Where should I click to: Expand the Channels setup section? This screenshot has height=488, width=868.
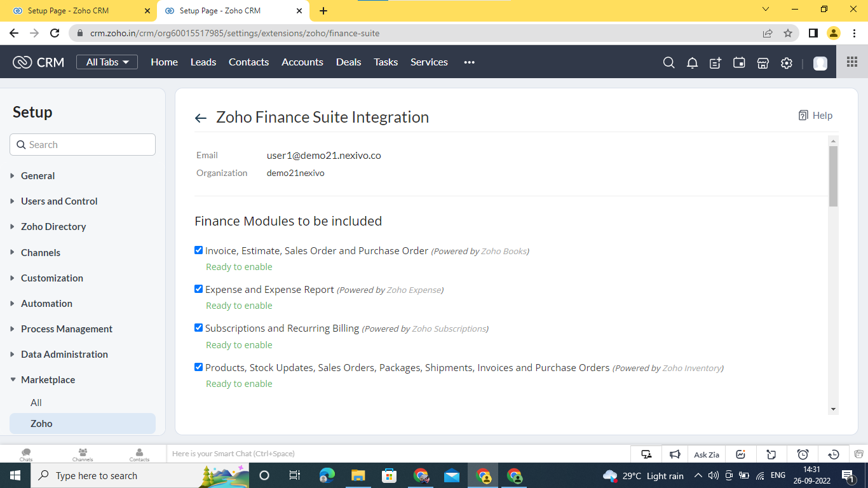(x=41, y=252)
